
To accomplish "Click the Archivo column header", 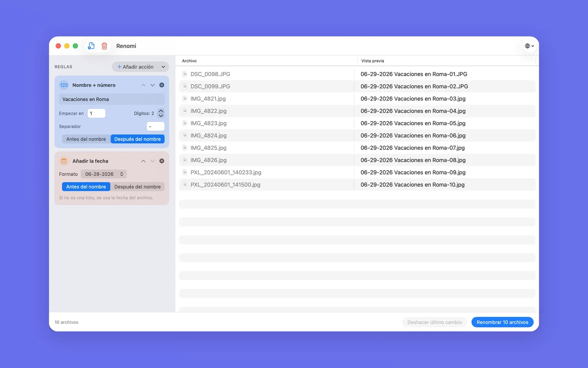I will (189, 61).
